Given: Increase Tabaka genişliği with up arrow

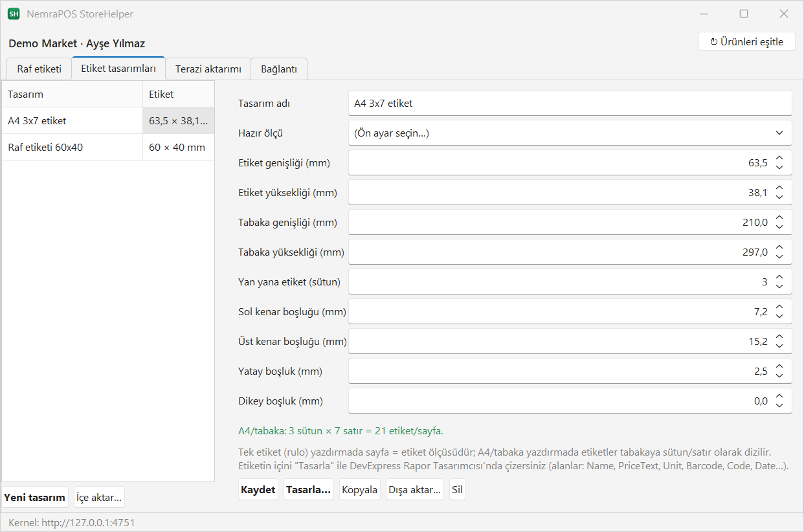Looking at the screenshot, I should (x=779, y=217).
